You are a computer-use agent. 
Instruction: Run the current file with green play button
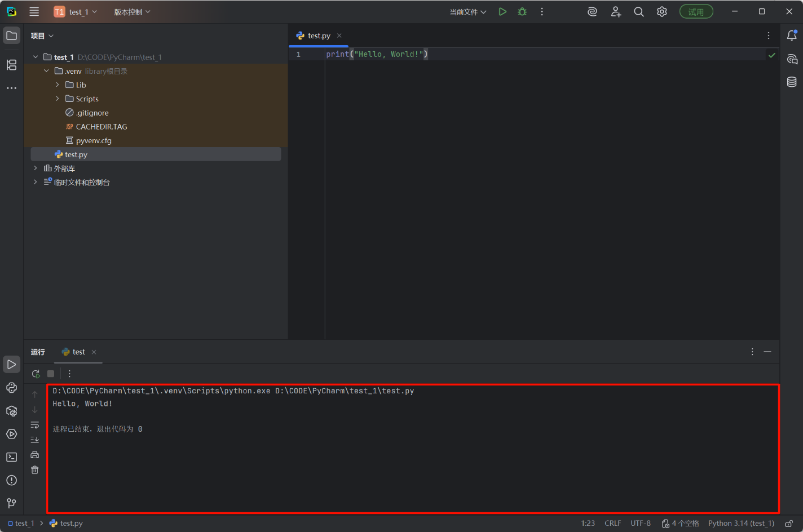502,12
